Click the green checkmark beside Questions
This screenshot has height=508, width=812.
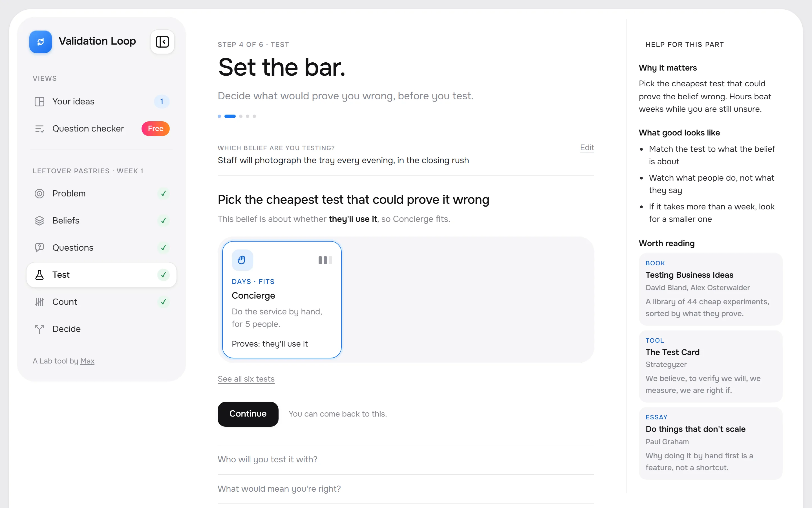click(x=164, y=248)
